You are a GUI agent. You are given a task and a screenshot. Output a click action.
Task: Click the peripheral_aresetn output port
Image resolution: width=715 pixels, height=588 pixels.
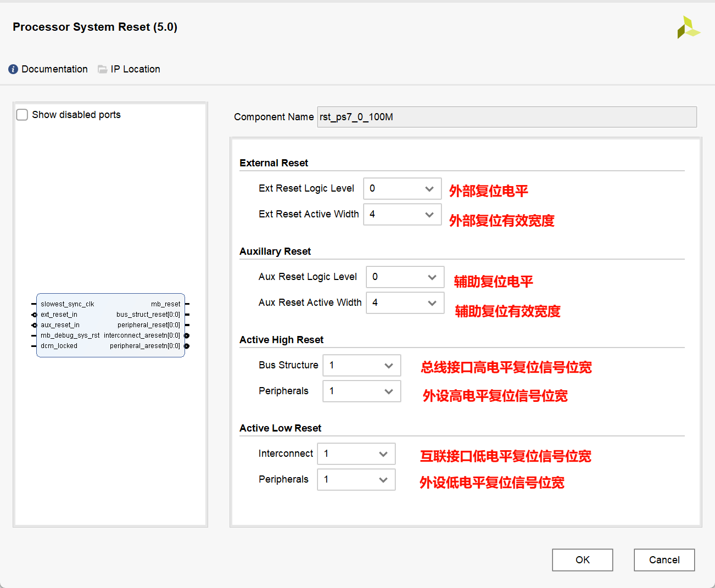tap(146, 346)
